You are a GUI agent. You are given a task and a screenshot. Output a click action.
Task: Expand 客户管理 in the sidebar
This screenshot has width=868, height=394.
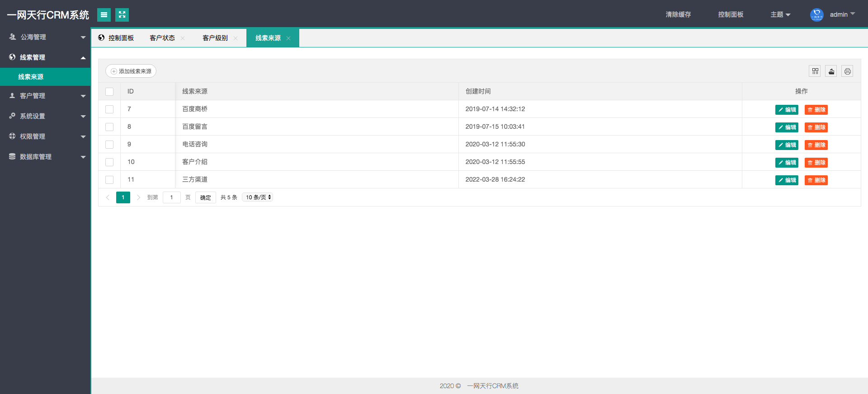click(45, 96)
